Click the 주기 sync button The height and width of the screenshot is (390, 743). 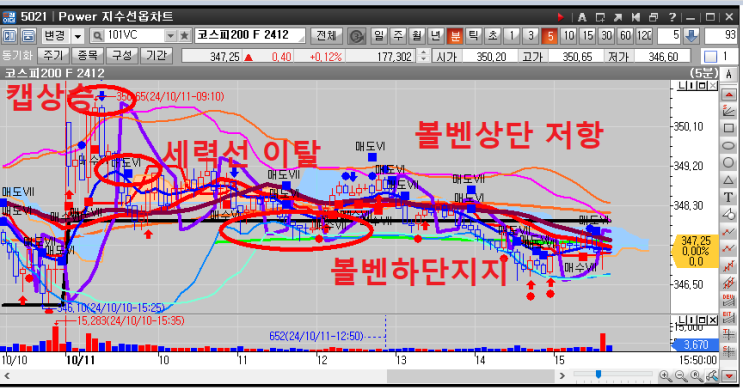pos(54,56)
